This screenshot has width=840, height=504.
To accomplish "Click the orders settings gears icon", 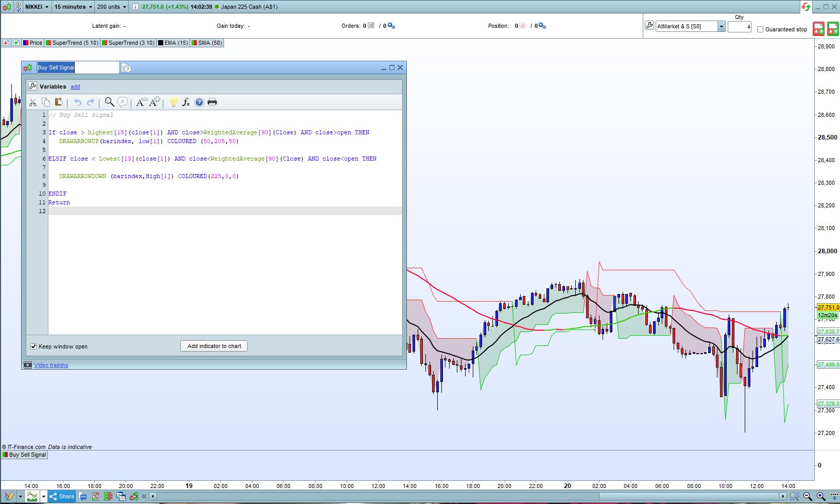I will 391,26.
